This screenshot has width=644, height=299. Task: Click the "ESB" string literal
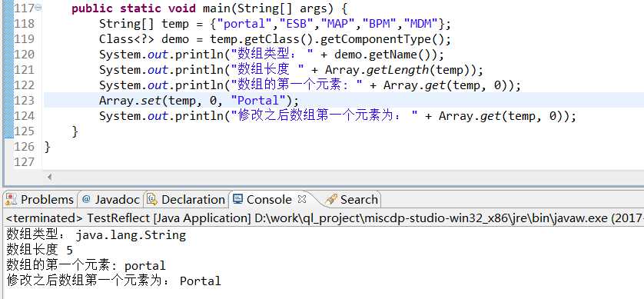coord(297,24)
